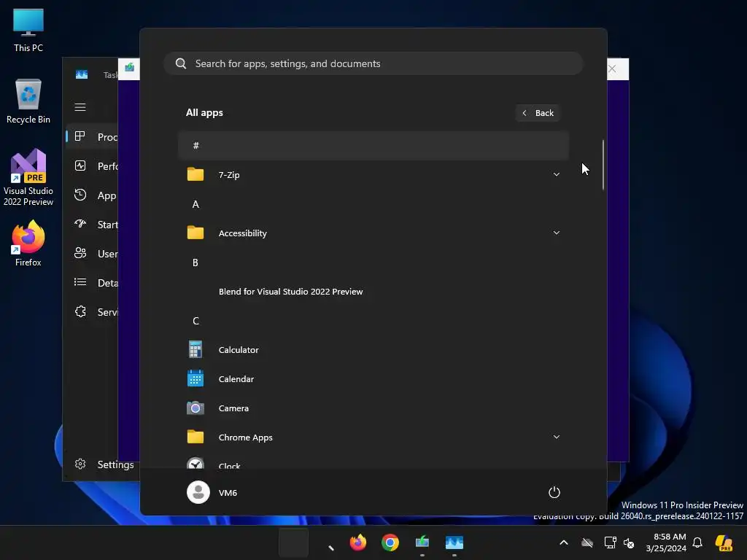The image size is (747, 560).
Task: Click Task Manager icon in taskbar
Action: [454, 542]
